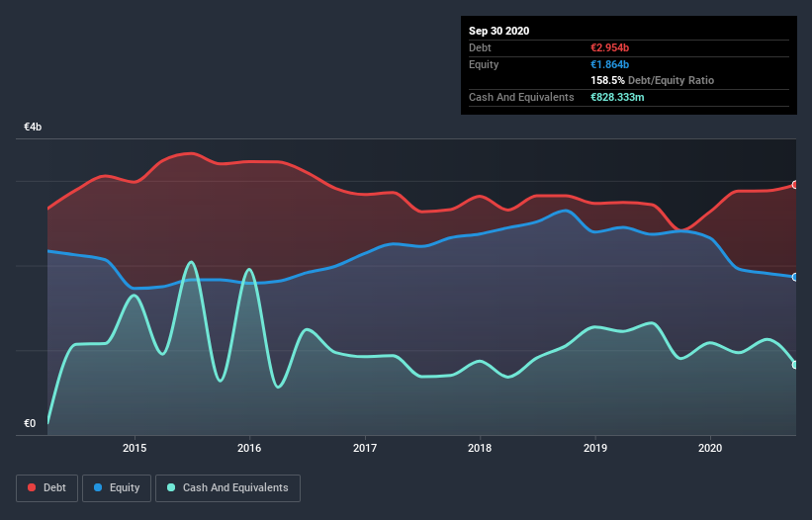The width and height of the screenshot is (812, 520).
Task: Click the teal Cash data point marker
Action: (795, 365)
